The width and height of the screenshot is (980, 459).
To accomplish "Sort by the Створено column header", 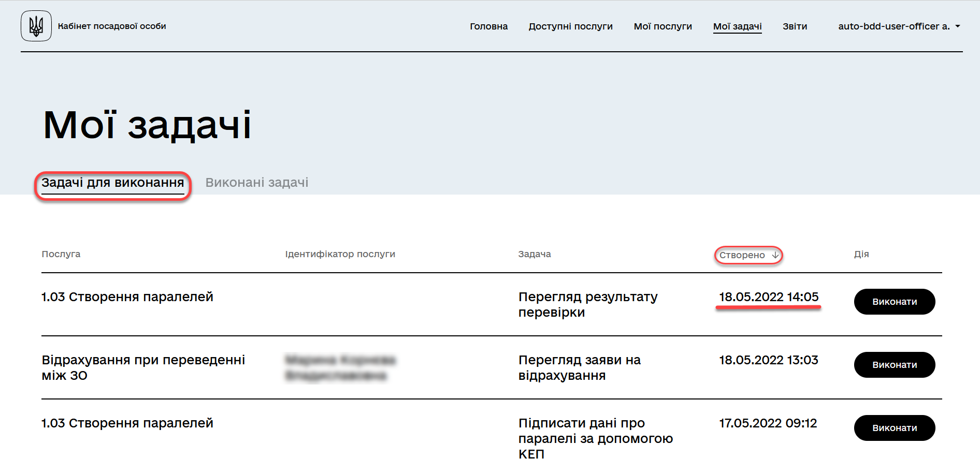I will (742, 255).
